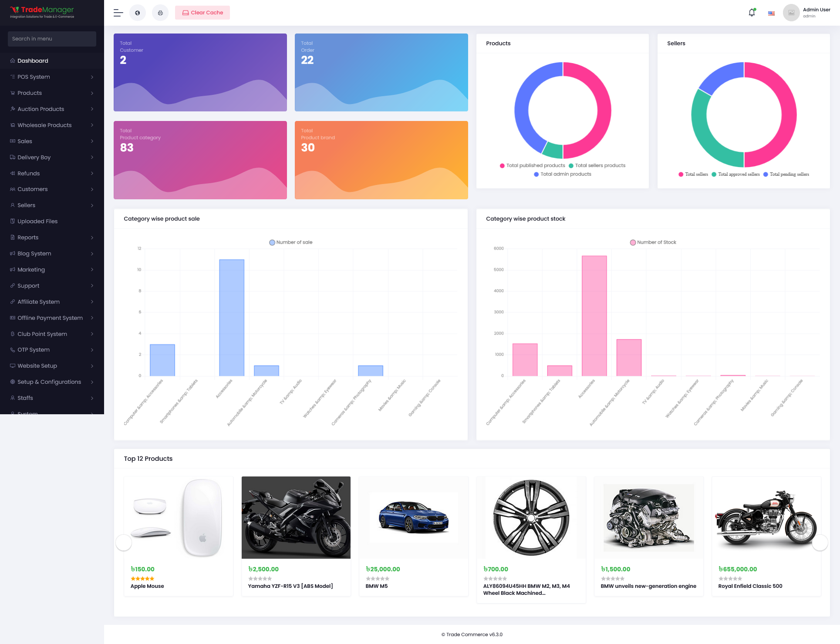Open the Wholesale Products menu item
840x644 pixels.
52,125
